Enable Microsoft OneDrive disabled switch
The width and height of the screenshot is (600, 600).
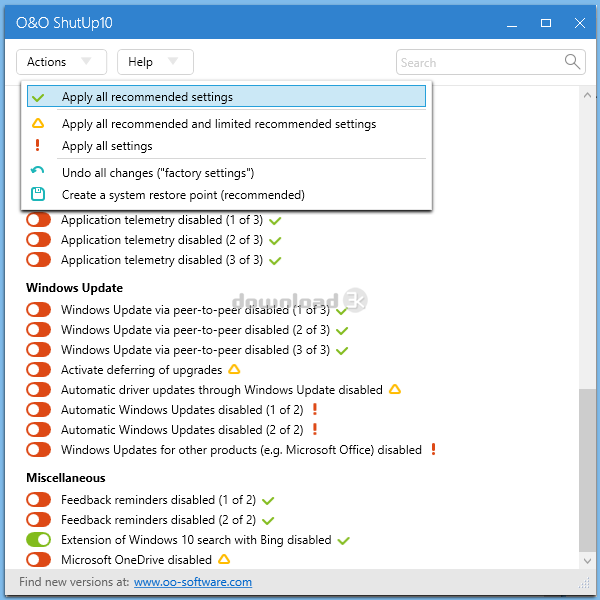tap(38, 560)
